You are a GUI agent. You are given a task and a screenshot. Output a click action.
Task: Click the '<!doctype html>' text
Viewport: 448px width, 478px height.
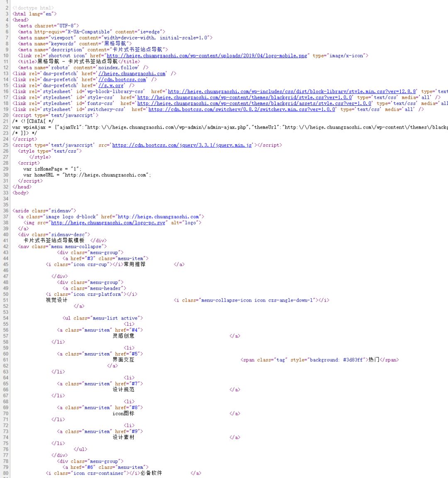(x=33, y=8)
